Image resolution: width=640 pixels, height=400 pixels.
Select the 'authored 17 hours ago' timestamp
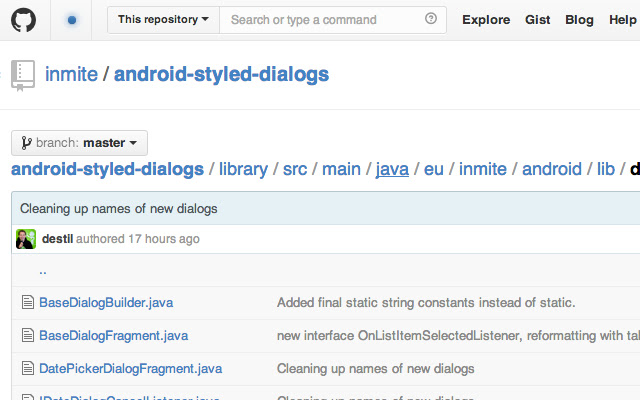tap(138, 239)
